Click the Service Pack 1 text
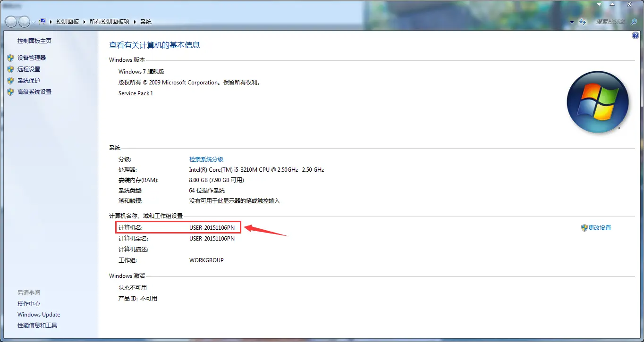Viewport: 644px width, 342px height. 136,93
